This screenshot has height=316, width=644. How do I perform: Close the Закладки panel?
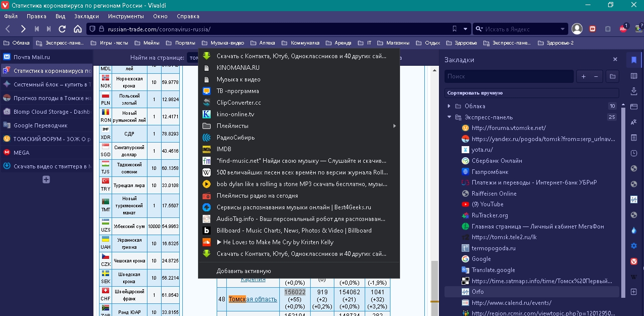click(x=615, y=60)
